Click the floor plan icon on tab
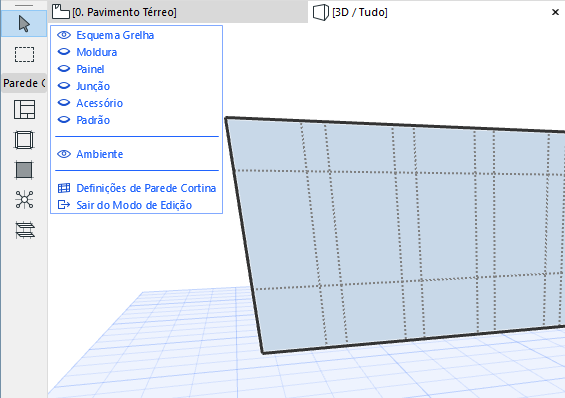The width and height of the screenshot is (565, 398). pos(61,12)
